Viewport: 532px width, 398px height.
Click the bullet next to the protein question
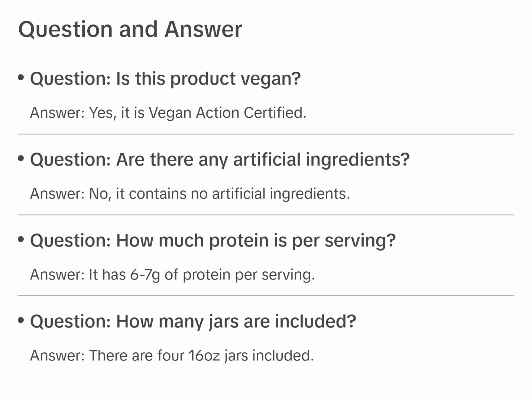click(x=21, y=239)
